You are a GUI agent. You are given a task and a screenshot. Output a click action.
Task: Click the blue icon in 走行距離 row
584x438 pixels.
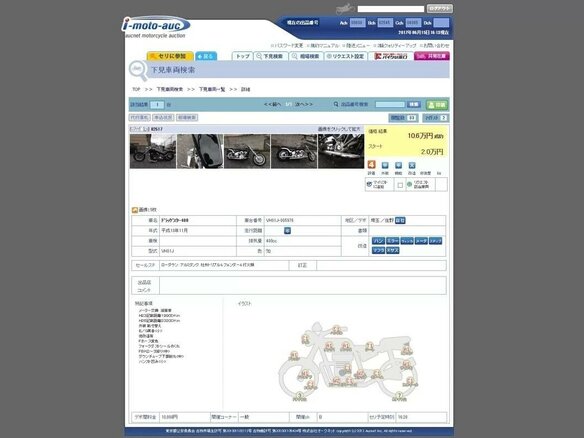[288, 231]
